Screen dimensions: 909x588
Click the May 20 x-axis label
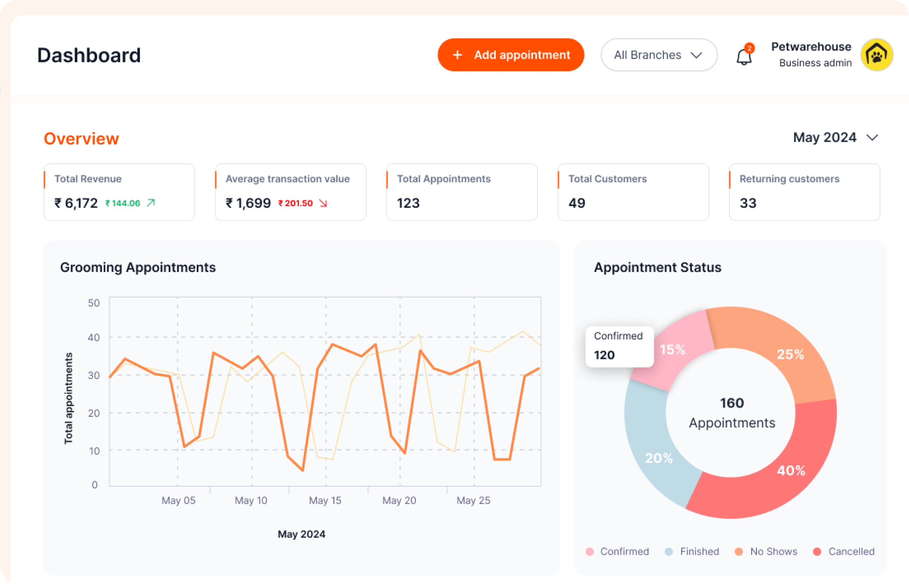[399, 500]
